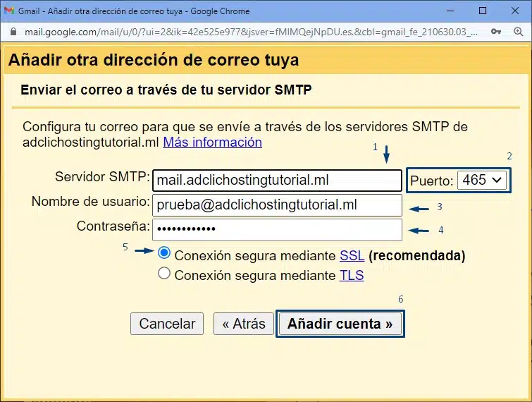Click the Gmail icon in the title bar
The width and height of the screenshot is (532, 402).
click(x=9, y=11)
